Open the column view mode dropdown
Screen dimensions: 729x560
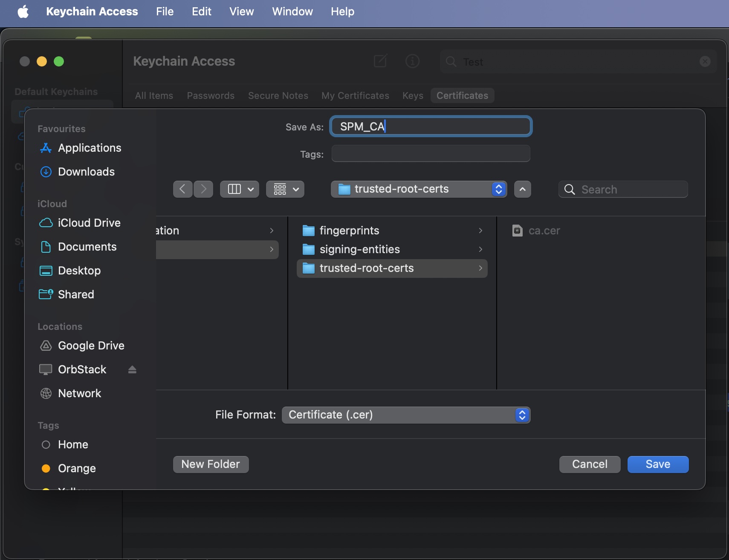[x=240, y=189]
